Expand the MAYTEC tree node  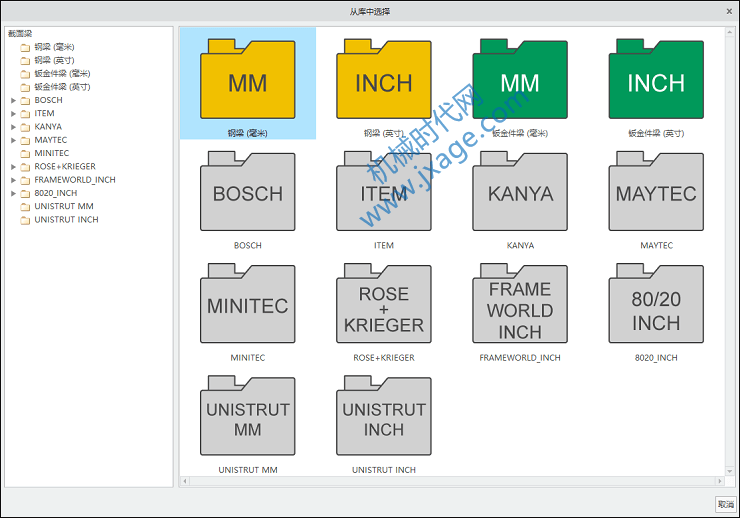tap(13, 140)
